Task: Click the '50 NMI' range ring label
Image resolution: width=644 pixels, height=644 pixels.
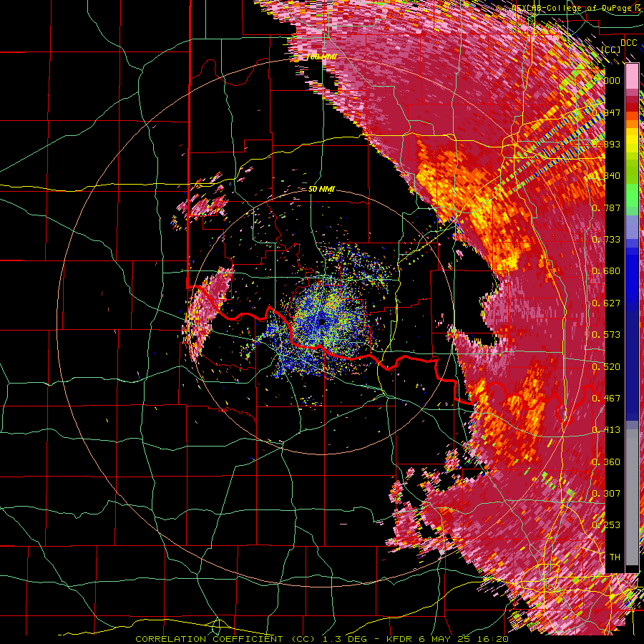Action: click(x=321, y=189)
